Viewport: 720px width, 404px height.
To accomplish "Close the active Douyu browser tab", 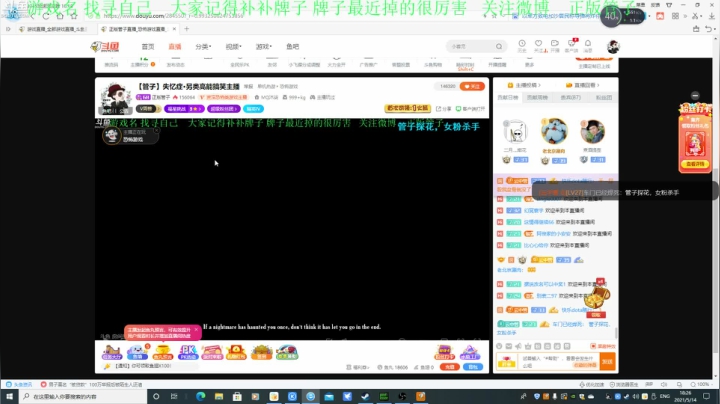I will coord(174,29).
